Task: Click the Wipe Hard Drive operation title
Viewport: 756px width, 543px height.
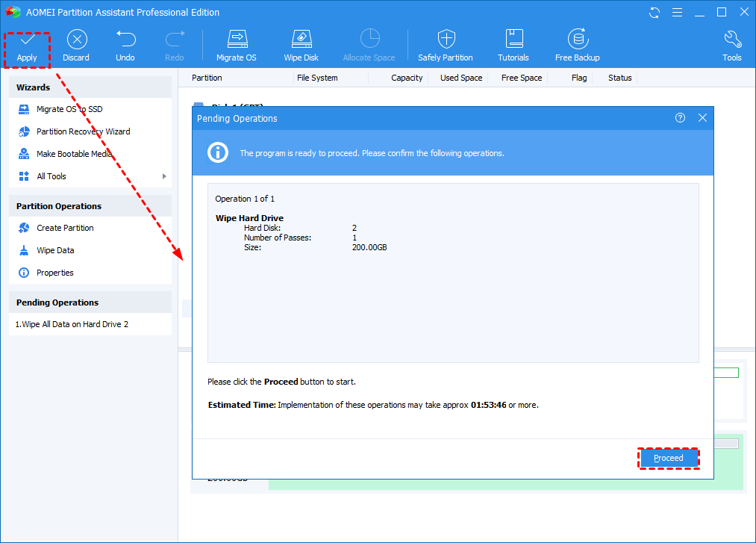Action: tap(249, 218)
